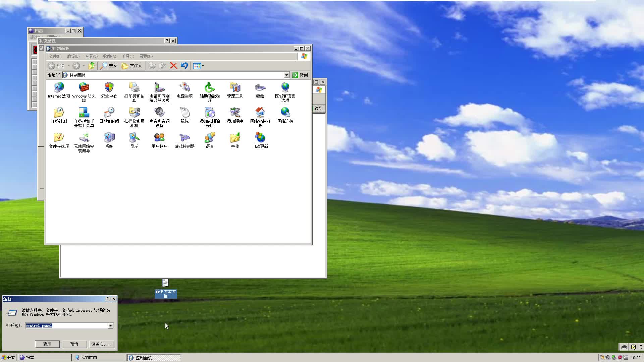Open 安全中心 (Security Center) icon
The width and height of the screenshot is (644, 362).
[x=109, y=88]
